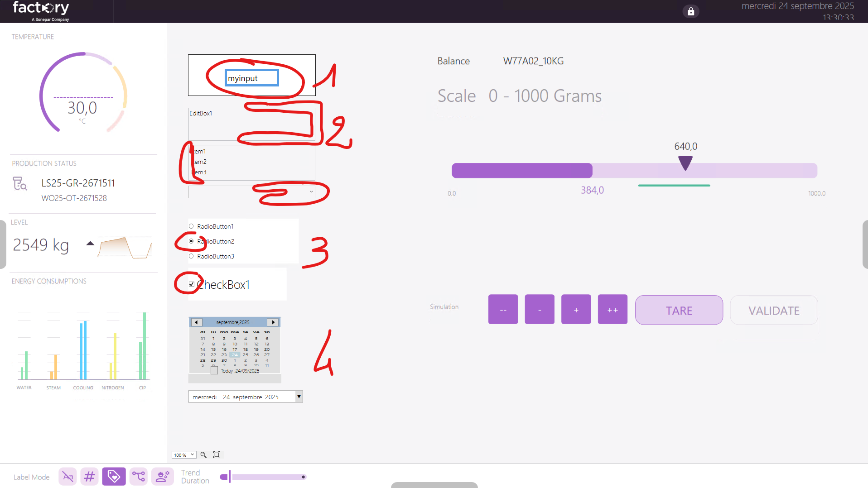
Task: Expand the date picker dropdown arrow
Action: pos(299,397)
